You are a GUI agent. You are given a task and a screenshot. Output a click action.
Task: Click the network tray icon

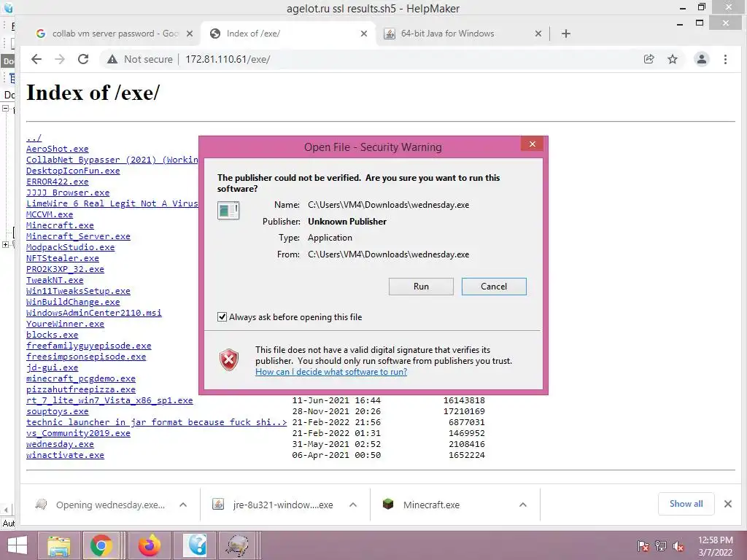click(x=661, y=546)
